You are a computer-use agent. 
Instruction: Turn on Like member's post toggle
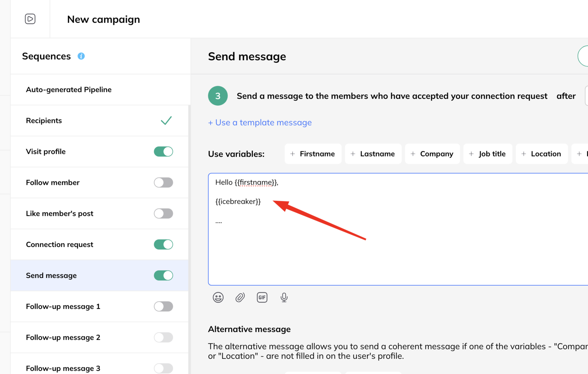[x=164, y=214]
